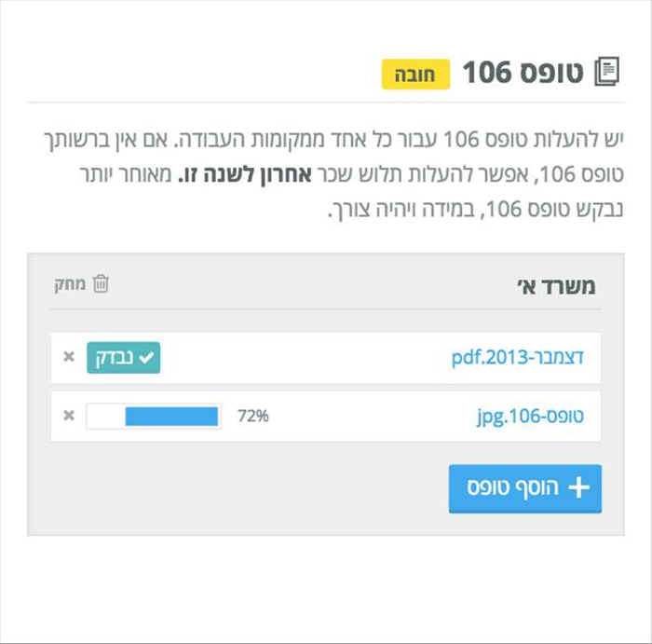The height and width of the screenshot is (644, 652).
Task: Open the דצמבר-2013.pdf file link
Action: click(518, 357)
